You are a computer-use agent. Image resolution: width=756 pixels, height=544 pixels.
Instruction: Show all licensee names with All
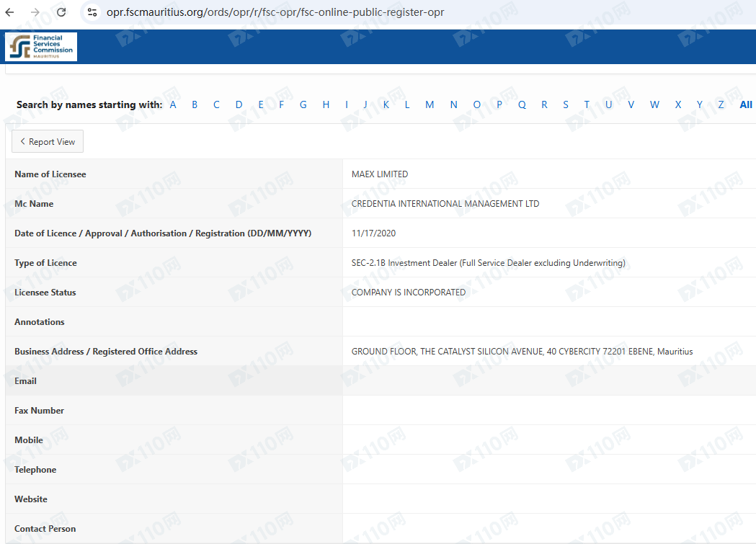[746, 104]
